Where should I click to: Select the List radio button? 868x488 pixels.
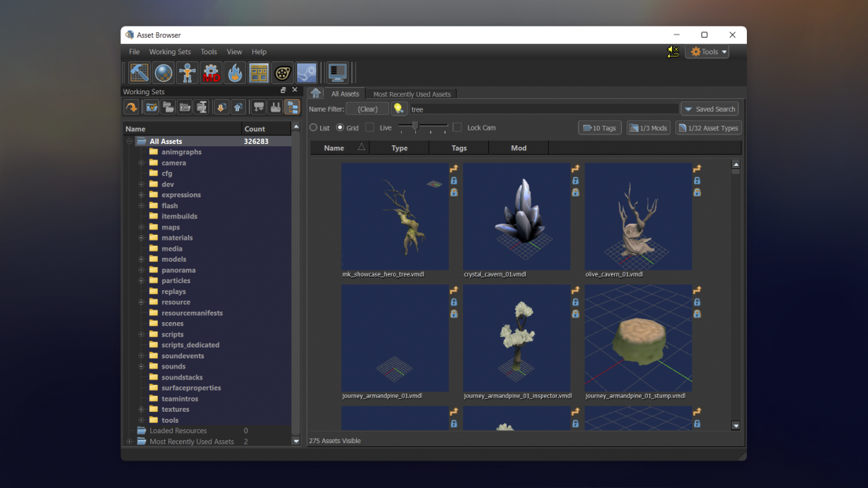(x=314, y=127)
